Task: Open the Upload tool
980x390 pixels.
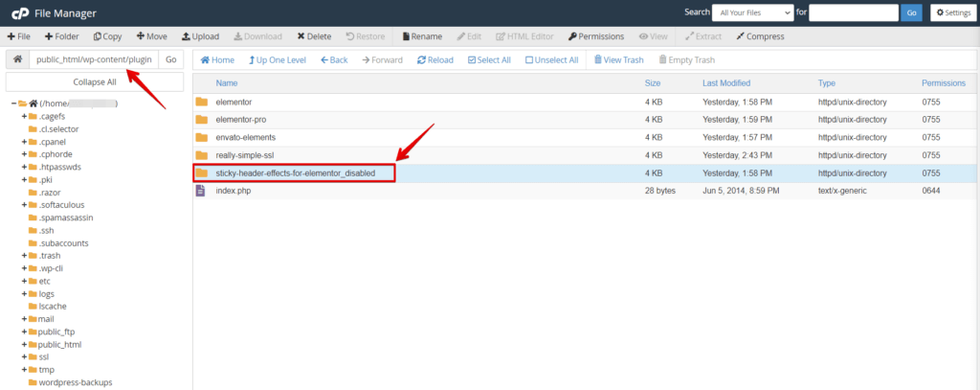Action: click(200, 36)
